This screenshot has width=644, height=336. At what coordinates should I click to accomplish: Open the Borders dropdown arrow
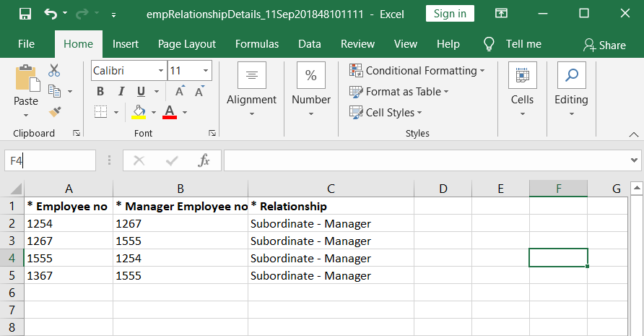click(x=116, y=112)
